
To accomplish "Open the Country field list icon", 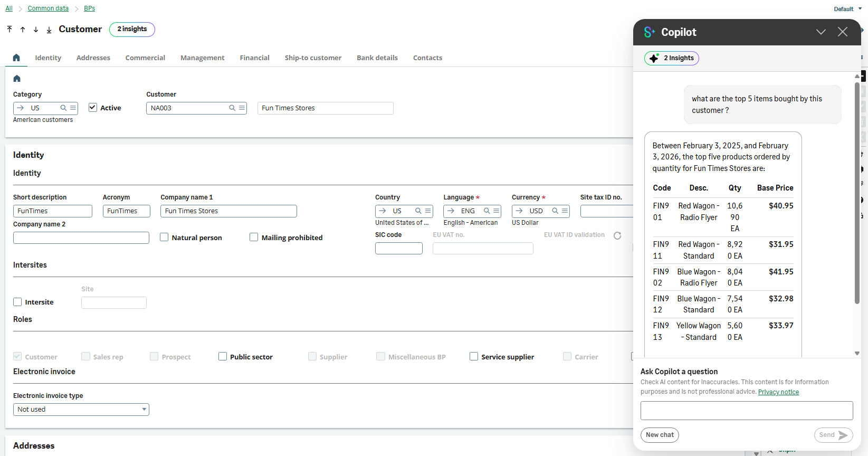I will (428, 211).
